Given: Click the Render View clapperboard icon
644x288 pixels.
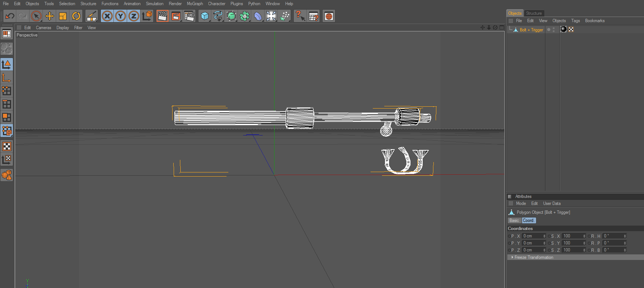Looking at the screenshot, I should [x=162, y=16].
